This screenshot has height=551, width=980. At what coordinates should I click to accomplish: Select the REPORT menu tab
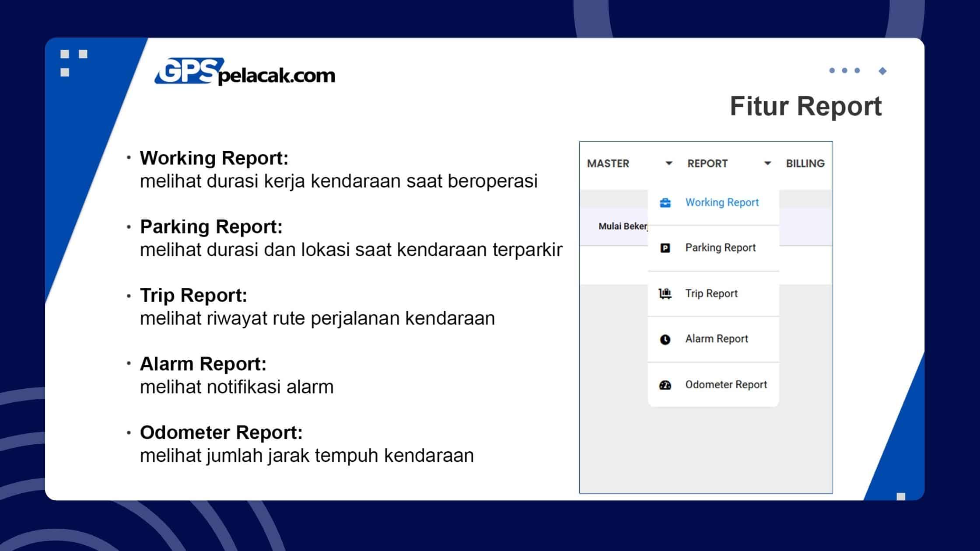click(x=707, y=164)
